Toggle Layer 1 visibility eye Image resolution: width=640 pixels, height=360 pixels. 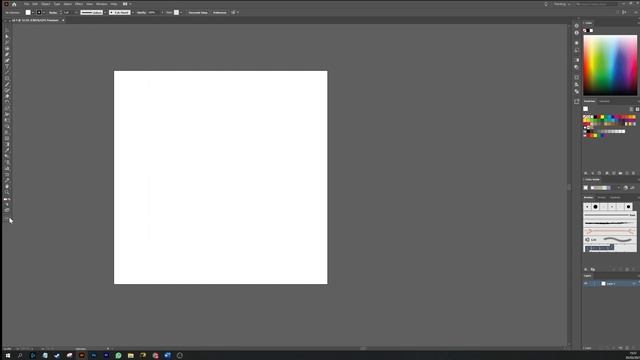[x=586, y=283]
